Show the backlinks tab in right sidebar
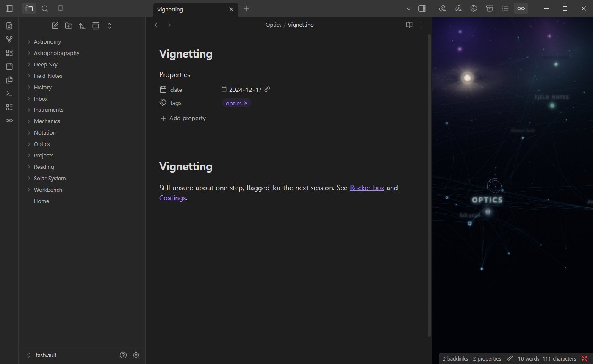The image size is (593, 364). (442, 8)
